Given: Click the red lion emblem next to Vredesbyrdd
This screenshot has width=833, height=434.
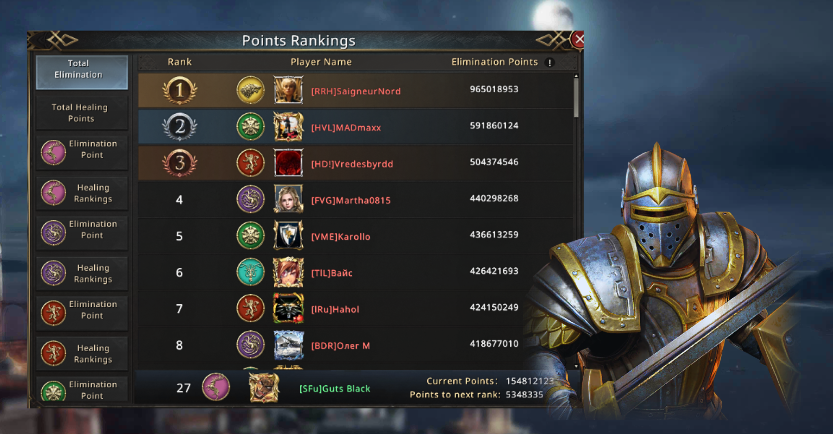Looking at the screenshot, I should pos(250,163).
